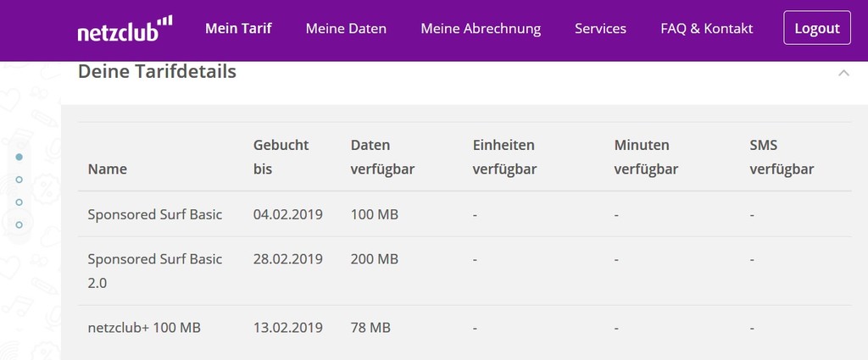Click the Daten verfügbar column header
The image size is (868, 360).
point(382,157)
